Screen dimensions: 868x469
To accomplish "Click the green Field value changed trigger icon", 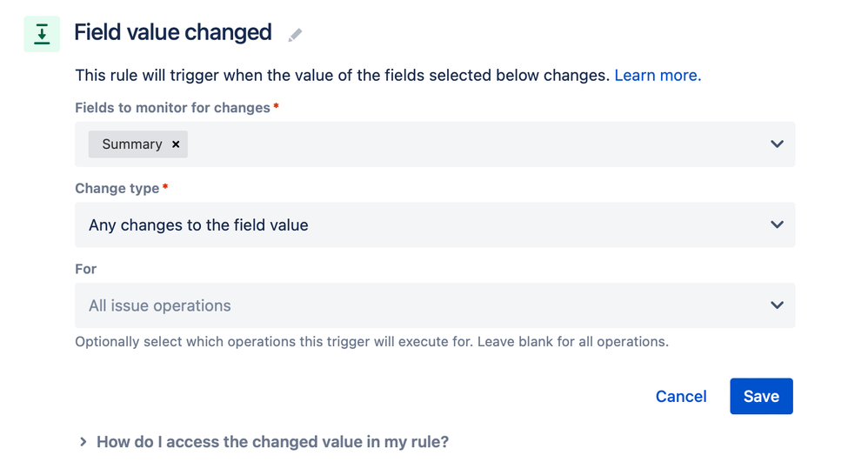I will 42,34.
